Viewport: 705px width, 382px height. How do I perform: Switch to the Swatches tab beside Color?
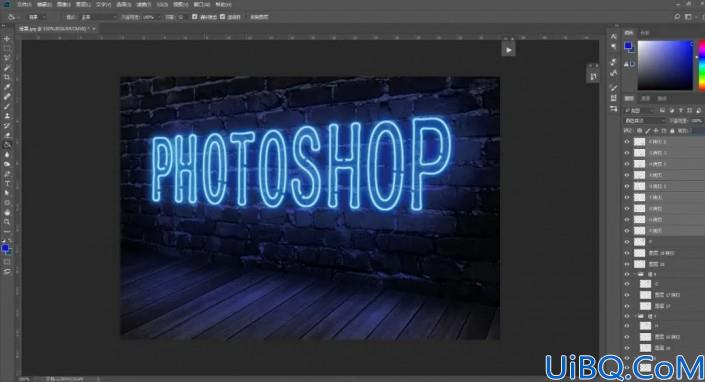click(x=644, y=33)
